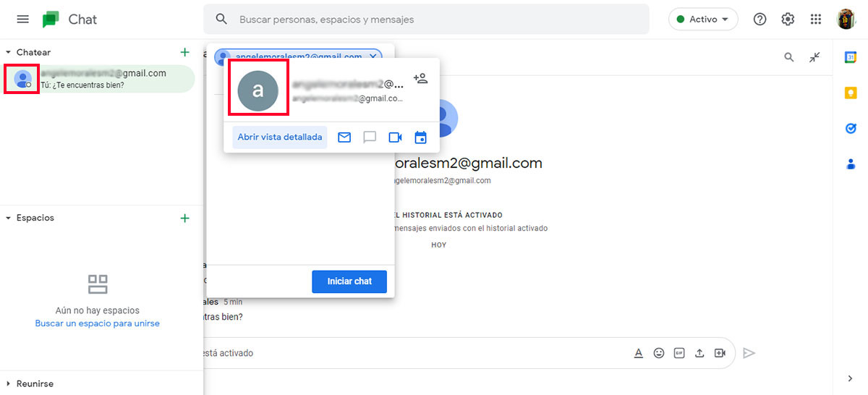Send email using the envelope icon
This screenshot has height=395, width=868.
(344, 137)
